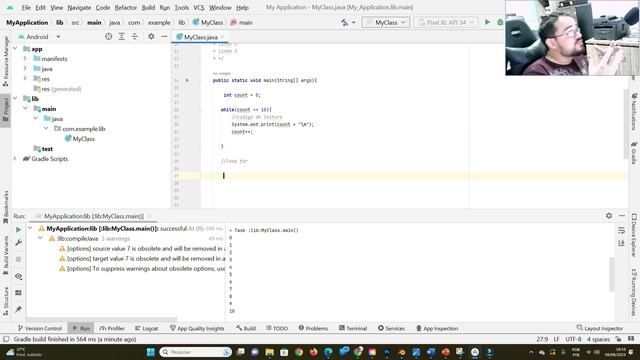Open the Gradle side panel
640x360 pixels.
634,153
